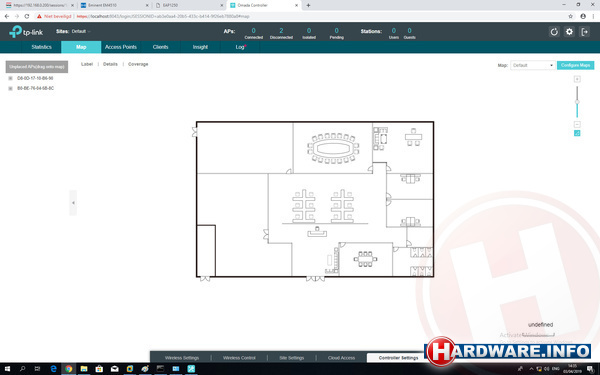The height and width of the screenshot is (375, 600).
Task: Open Site Settings bottom tab
Action: (292, 358)
